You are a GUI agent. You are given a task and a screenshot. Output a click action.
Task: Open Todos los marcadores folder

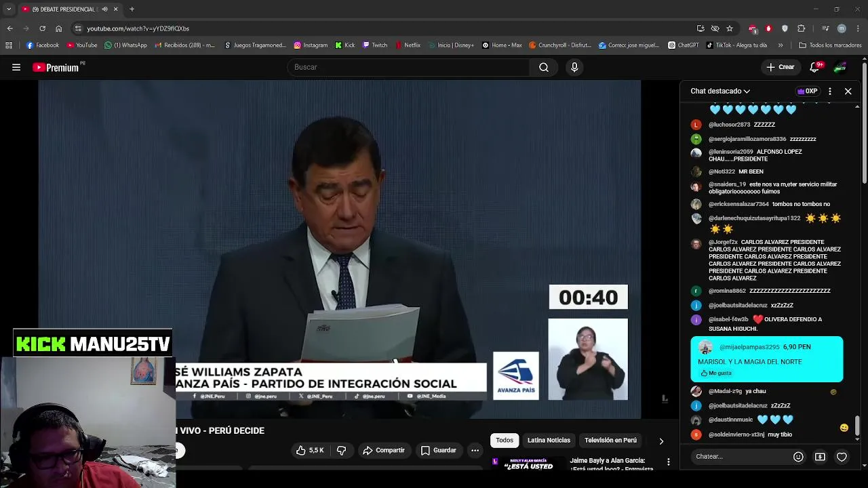click(x=830, y=45)
